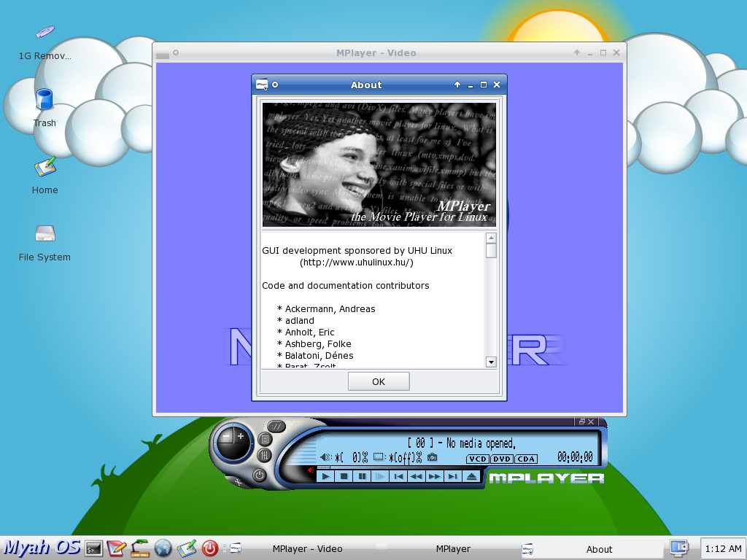747x560 pixels.
Task: Click 'Anholt, Eric' contributor entry
Action: pos(309,332)
